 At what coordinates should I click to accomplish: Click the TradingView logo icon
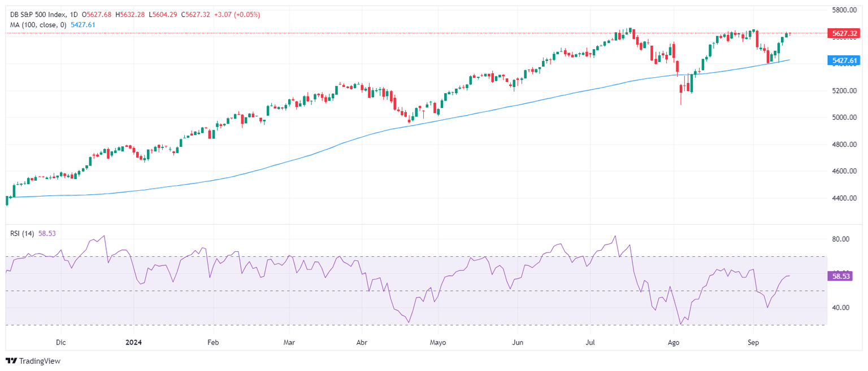[x=11, y=361]
